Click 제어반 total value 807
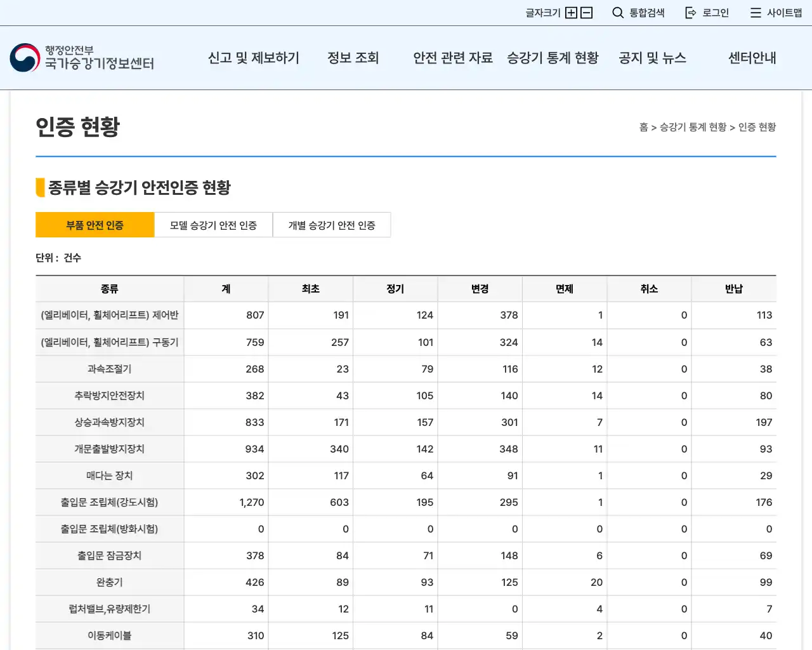 [x=255, y=315]
